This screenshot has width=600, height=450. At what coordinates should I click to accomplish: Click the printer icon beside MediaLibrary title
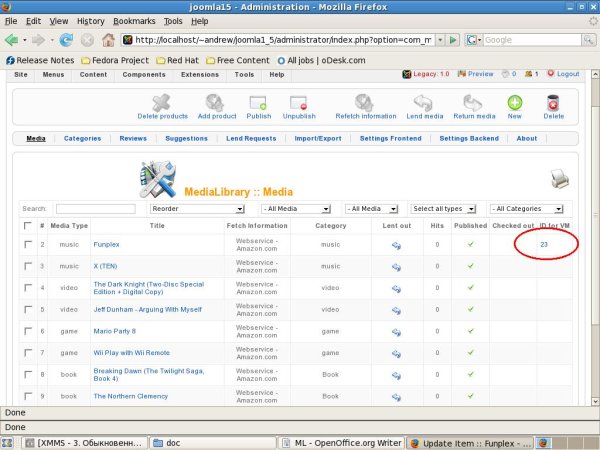click(x=560, y=178)
